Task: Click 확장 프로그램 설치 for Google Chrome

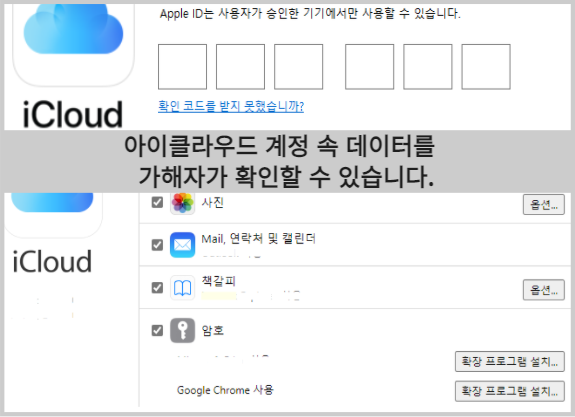Action: pos(510,391)
